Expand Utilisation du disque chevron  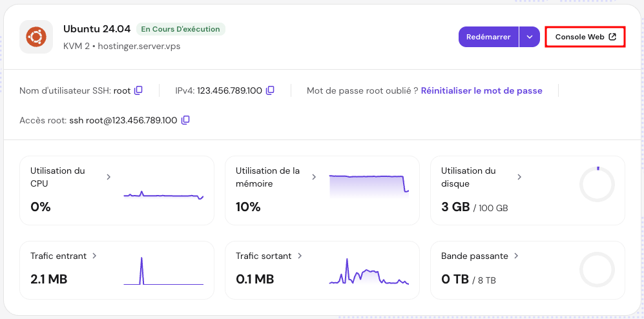[519, 177]
